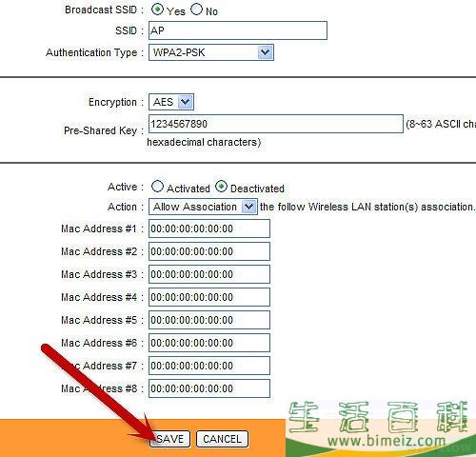Screen dimensions: 476x457
Task: Focus the Pre-Shared Key field
Action: [276, 124]
